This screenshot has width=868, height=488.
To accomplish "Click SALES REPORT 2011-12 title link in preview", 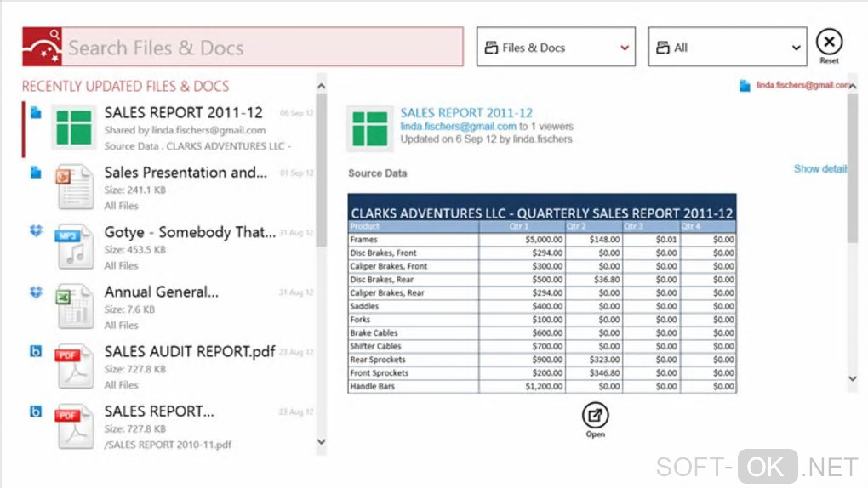I will tap(466, 113).
